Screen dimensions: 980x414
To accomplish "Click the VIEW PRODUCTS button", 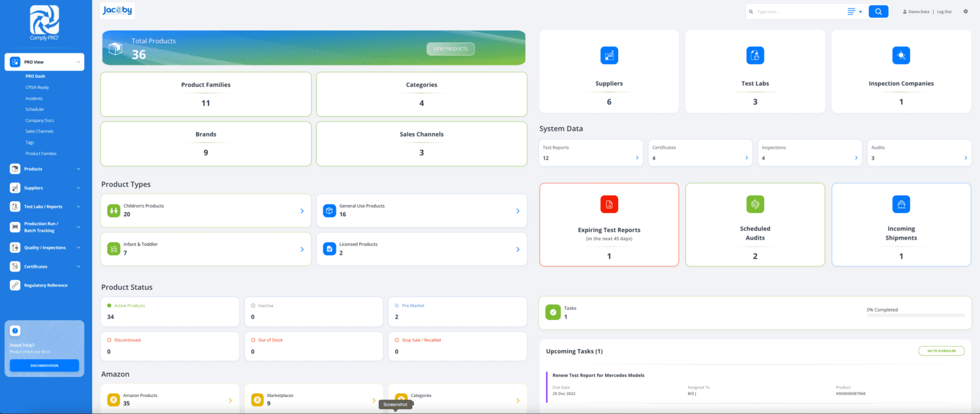I will tap(450, 48).
